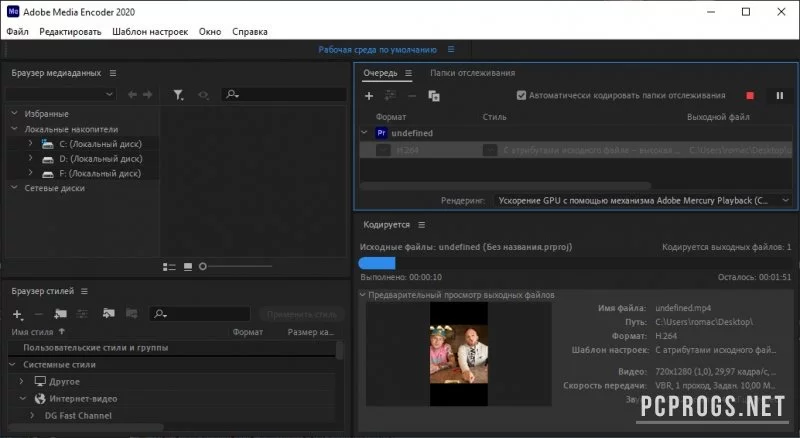Add source to queue with plus icon

(369, 95)
